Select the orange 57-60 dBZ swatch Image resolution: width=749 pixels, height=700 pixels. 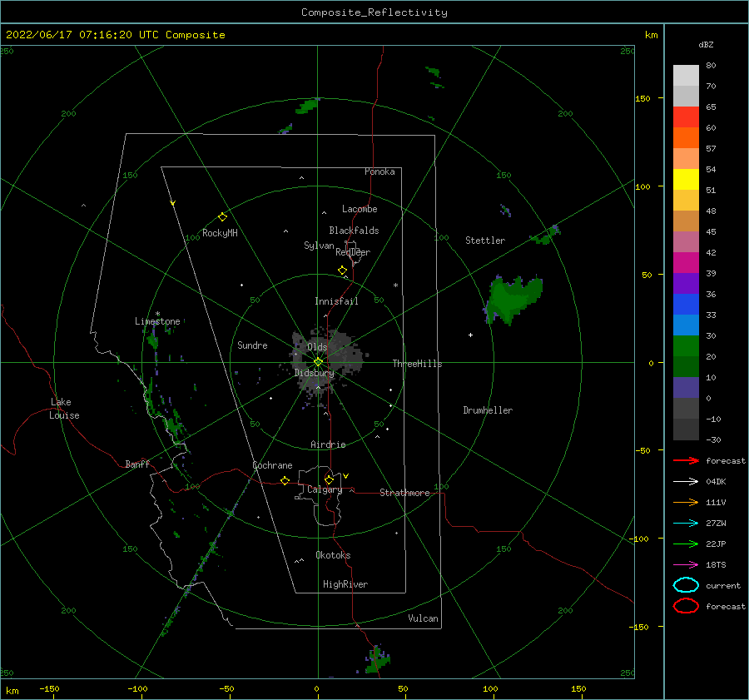pos(686,138)
